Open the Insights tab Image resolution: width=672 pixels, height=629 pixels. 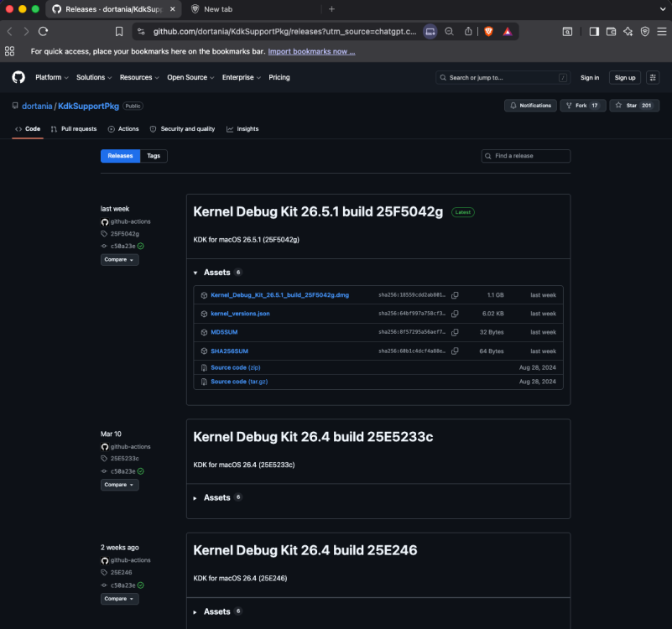[242, 129]
